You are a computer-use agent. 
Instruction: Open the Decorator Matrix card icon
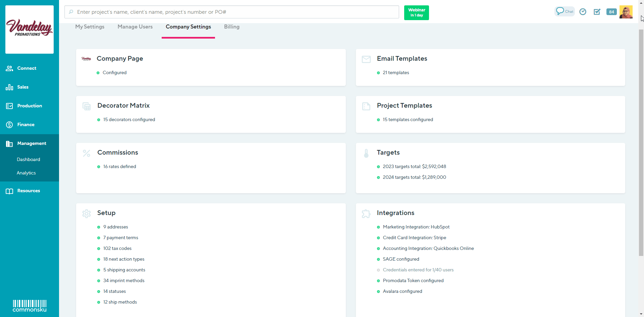point(87,106)
